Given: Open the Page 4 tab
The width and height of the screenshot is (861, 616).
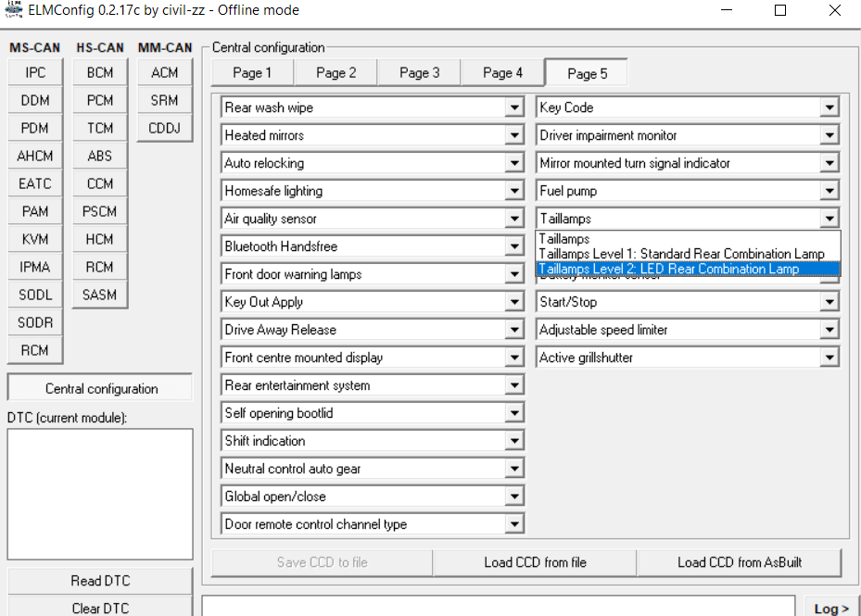Looking at the screenshot, I should point(502,72).
